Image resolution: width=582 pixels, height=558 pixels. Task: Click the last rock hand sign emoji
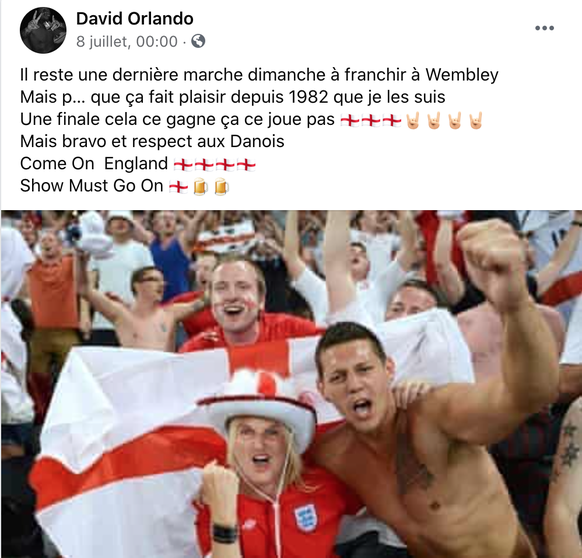tap(476, 120)
